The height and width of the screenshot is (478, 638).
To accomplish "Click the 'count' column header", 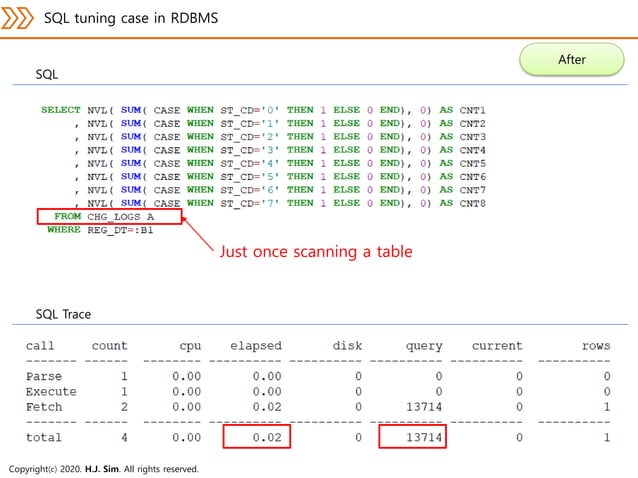I will point(109,346).
